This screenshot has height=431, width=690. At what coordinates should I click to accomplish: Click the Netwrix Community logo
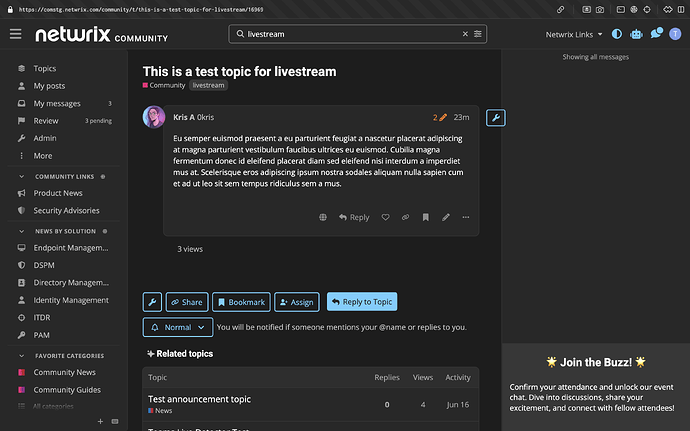(x=102, y=34)
